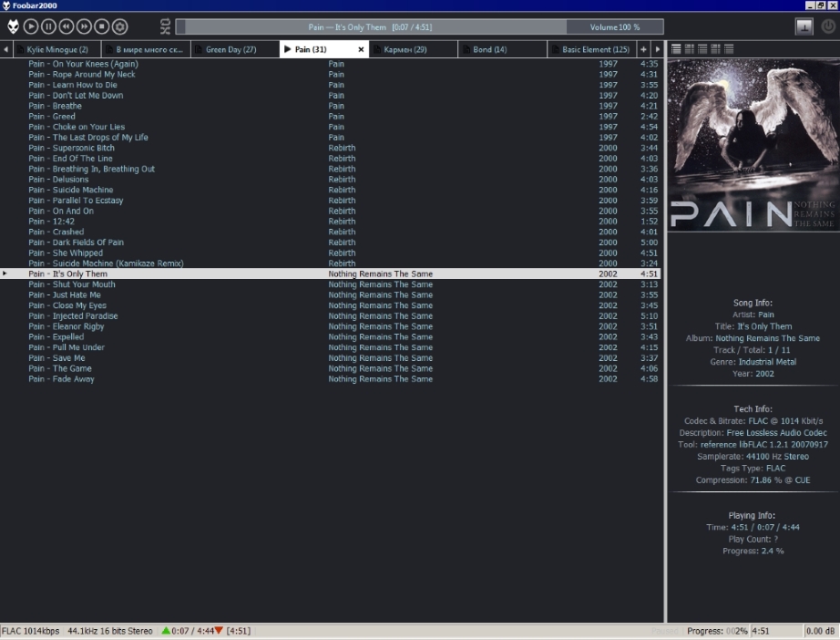Start playback with the Play button
This screenshot has width=840, height=640.
click(31, 26)
